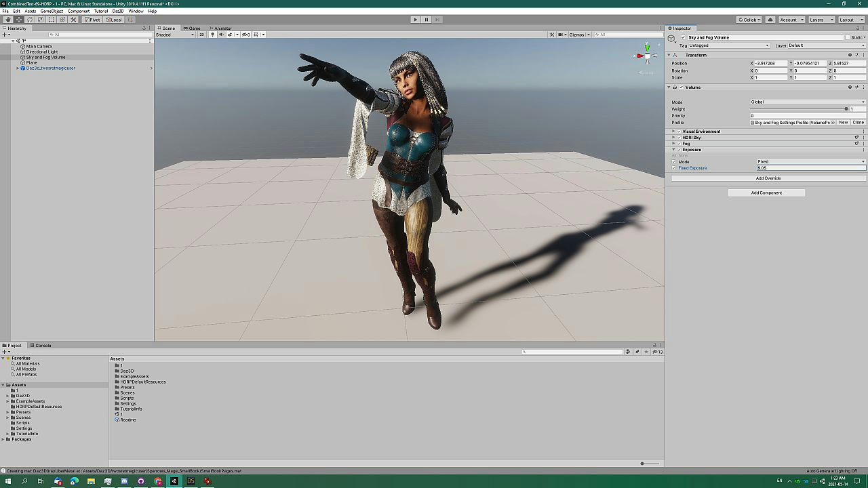
Task: Toggle 2D view in Scene
Action: [x=201, y=35]
